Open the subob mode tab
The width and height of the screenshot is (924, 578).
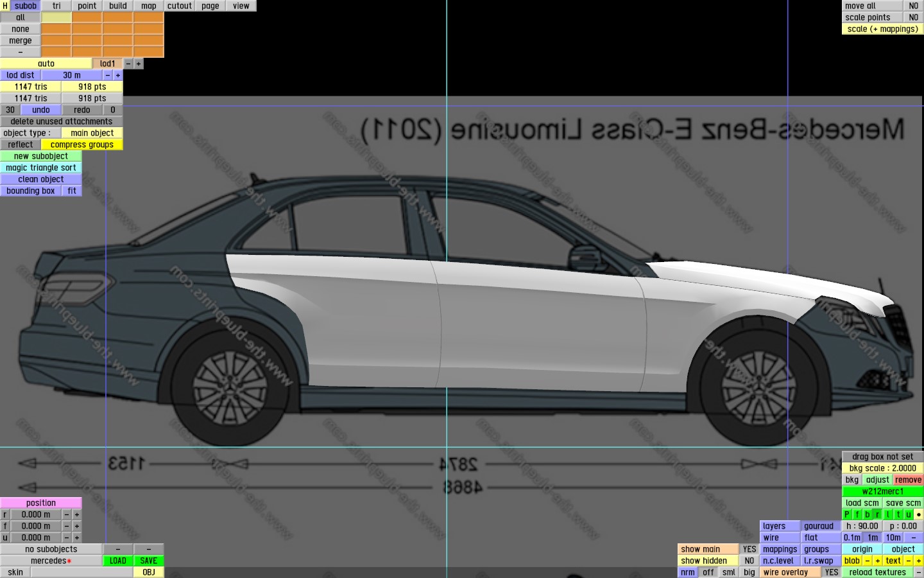point(26,6)
